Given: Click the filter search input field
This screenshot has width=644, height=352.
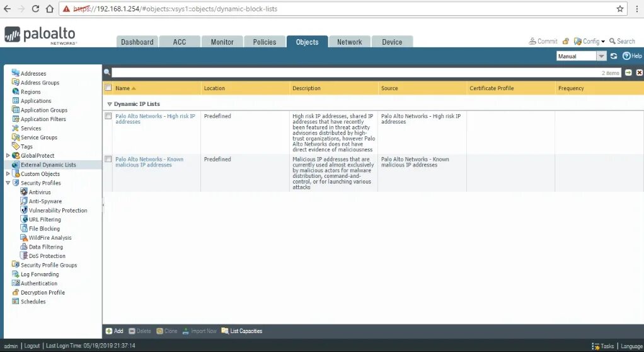Looking at the screenshot, I should 366,73.
